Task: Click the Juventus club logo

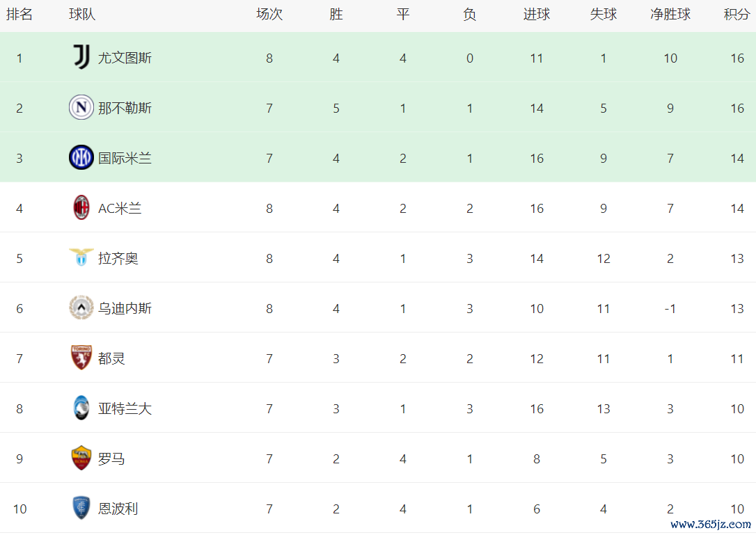Action: pos(81,57)
